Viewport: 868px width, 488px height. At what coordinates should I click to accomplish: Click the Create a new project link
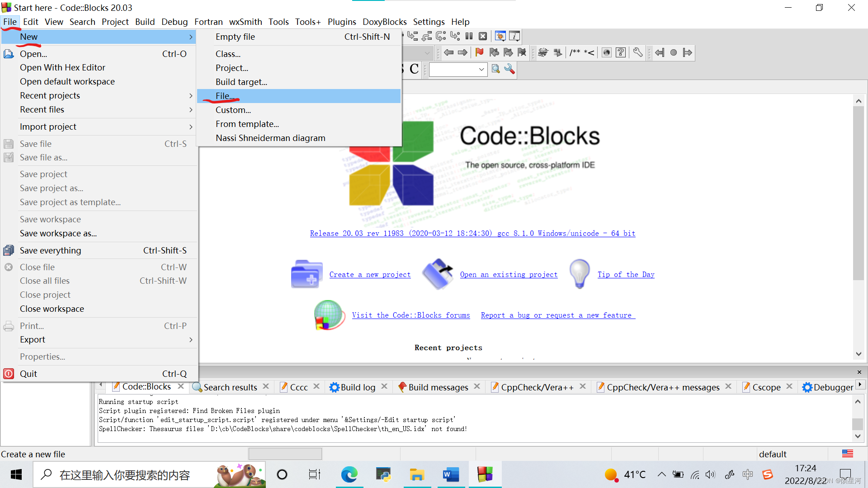point(370,274)
